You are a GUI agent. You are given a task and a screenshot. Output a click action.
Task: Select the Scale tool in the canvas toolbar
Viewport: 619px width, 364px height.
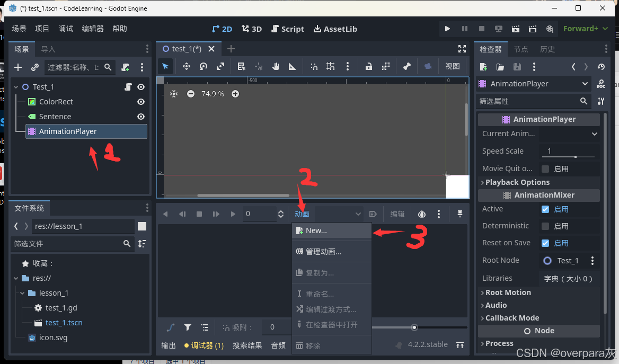[220, 67]
